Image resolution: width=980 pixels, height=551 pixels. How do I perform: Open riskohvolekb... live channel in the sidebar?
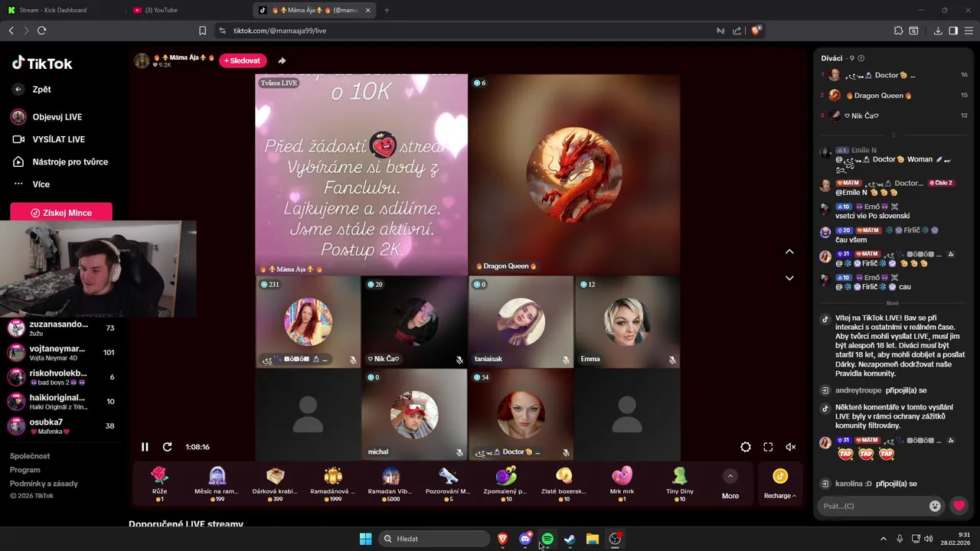point(62,377)
